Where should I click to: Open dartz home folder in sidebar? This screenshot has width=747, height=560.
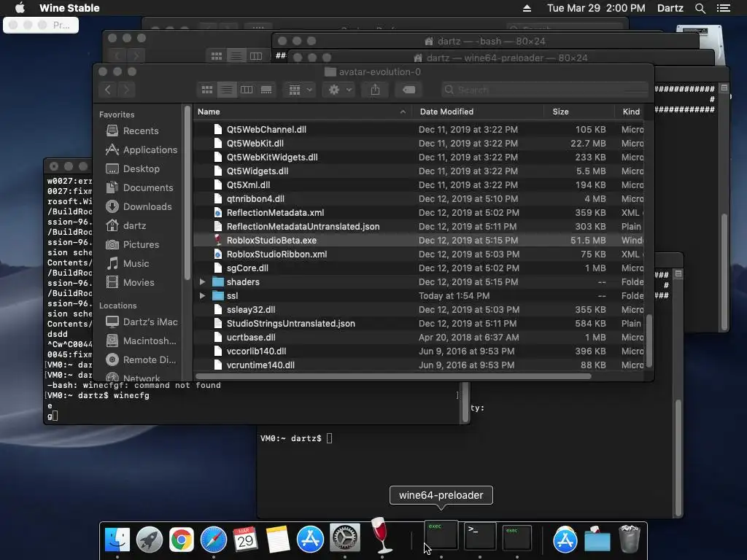point(125,225)
